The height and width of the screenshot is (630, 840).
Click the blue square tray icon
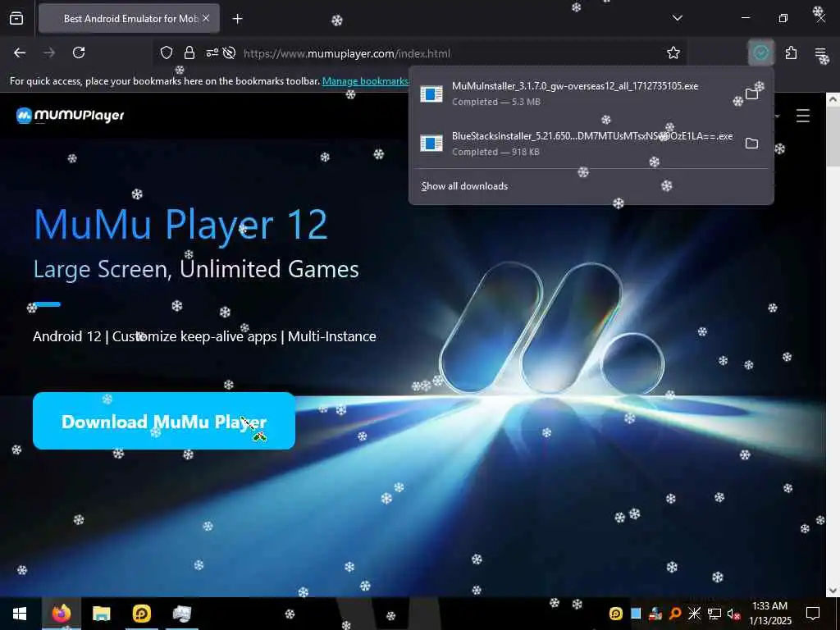(x=636, y=614)
